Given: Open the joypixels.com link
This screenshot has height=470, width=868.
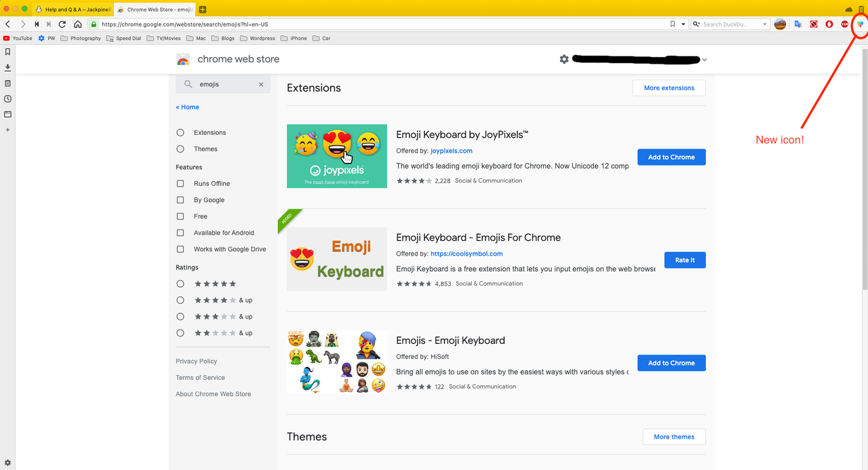Looking at the screenshot, I should point(452,151).
